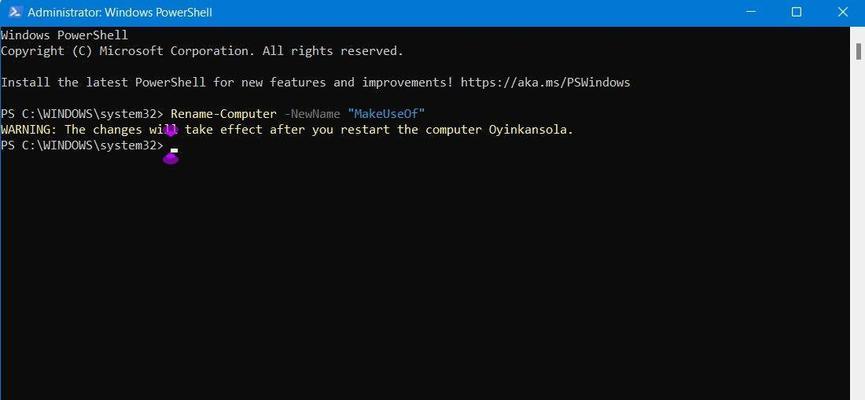Image resolution: width=865 pixels, height=400 pixels.
Task: Click the computer name Oyinkansola
Action: point(531,130)
